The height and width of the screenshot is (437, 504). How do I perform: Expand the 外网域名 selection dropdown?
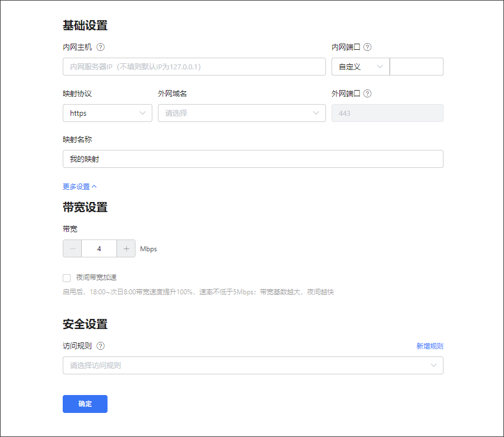click(x=242, y=113)
